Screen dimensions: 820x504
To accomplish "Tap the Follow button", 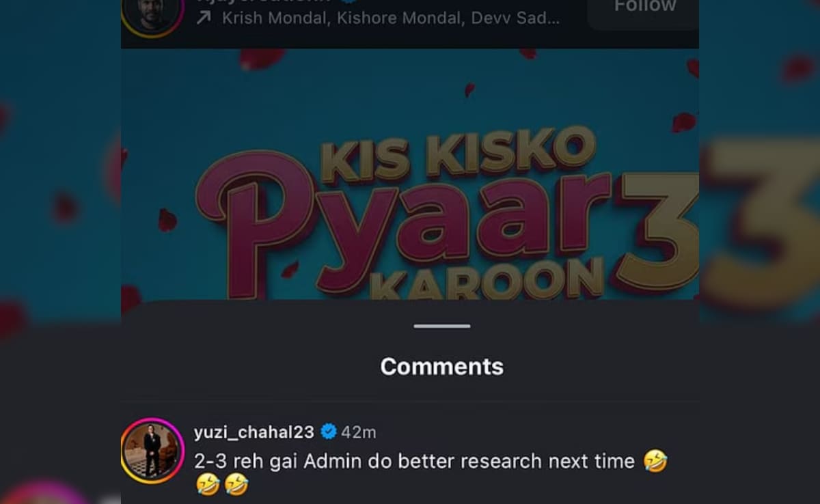I will 644,8.
